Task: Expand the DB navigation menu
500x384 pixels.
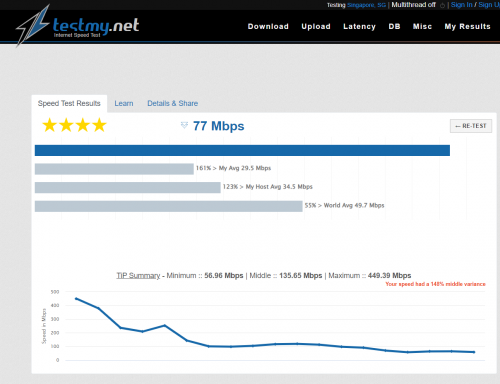Action: [394, 26]
